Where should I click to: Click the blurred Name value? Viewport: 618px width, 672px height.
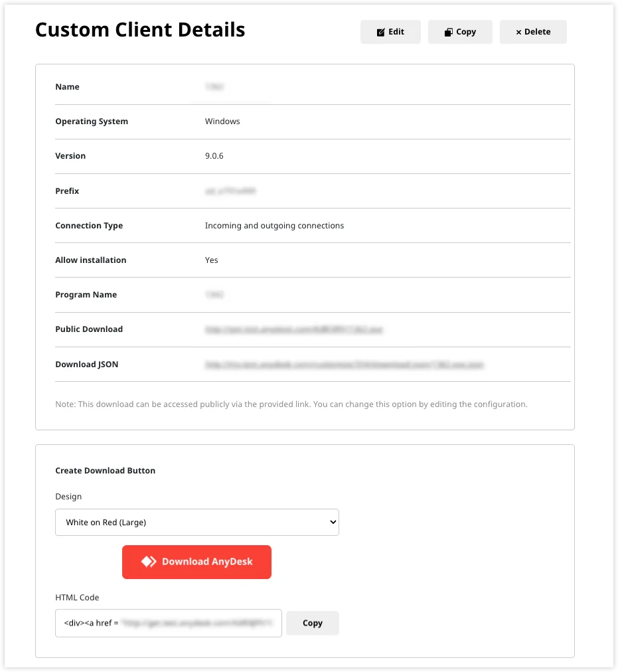tap(214, 87)
